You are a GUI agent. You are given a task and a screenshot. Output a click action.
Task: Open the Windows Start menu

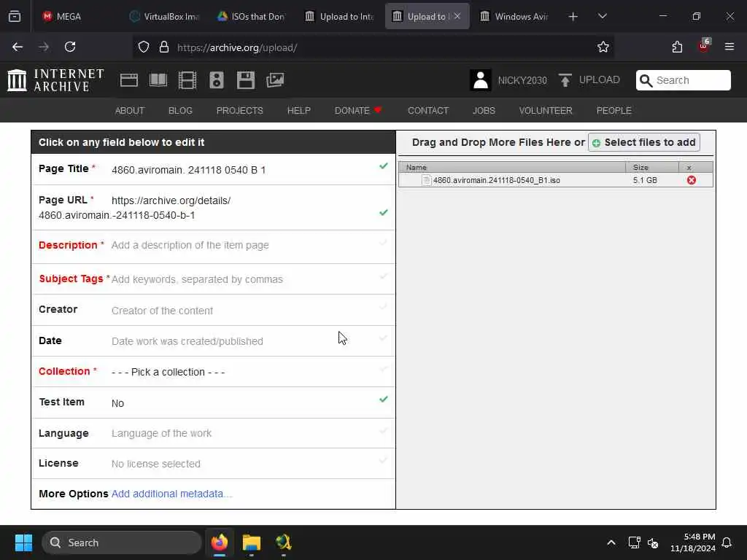pos(23,542)
